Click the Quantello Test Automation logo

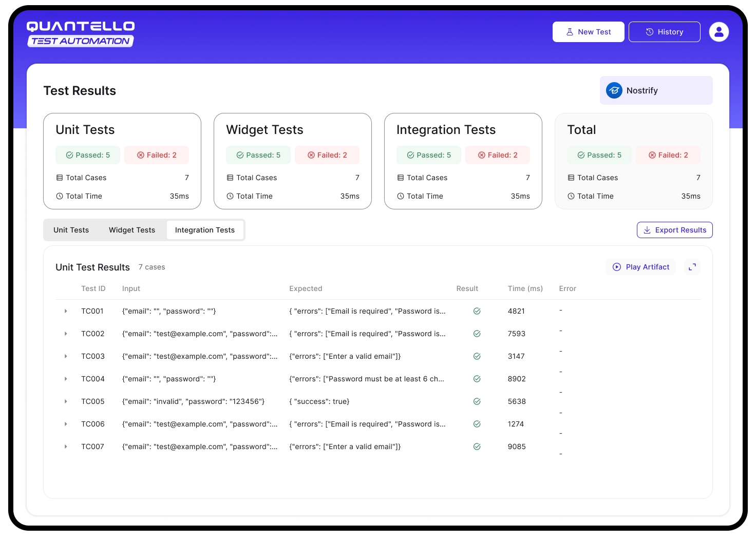coord(81,34)
